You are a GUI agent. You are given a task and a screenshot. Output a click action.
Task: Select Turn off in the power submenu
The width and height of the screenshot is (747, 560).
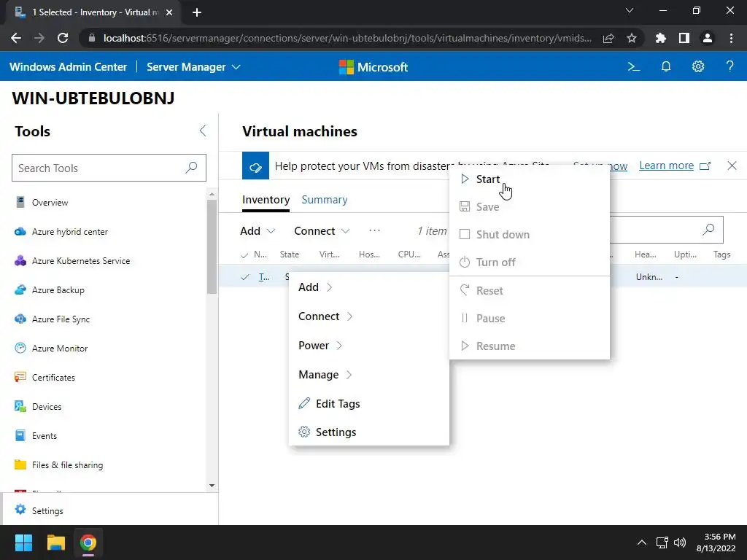coord(530,262)
